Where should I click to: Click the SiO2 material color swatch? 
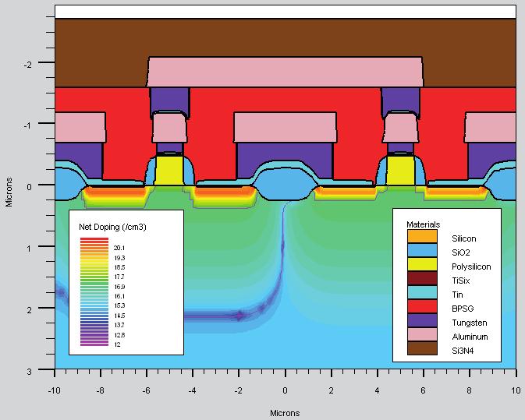tap(422, 250)
